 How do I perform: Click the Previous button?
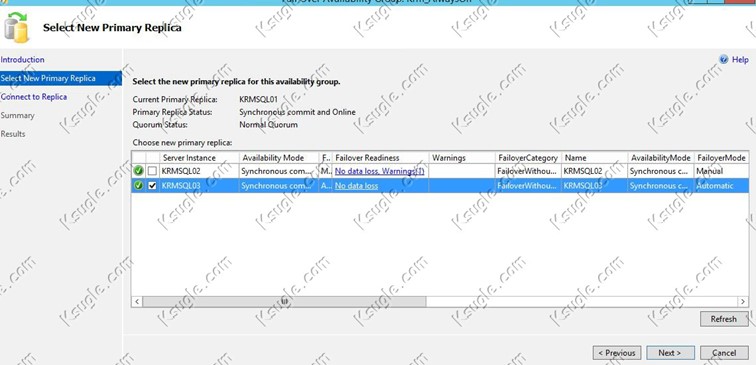[617, 353]
